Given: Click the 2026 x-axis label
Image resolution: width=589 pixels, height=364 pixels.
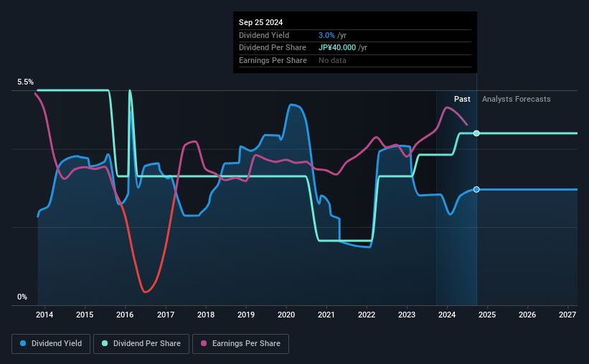Looking at the screenshot, I should pos(527,315).
